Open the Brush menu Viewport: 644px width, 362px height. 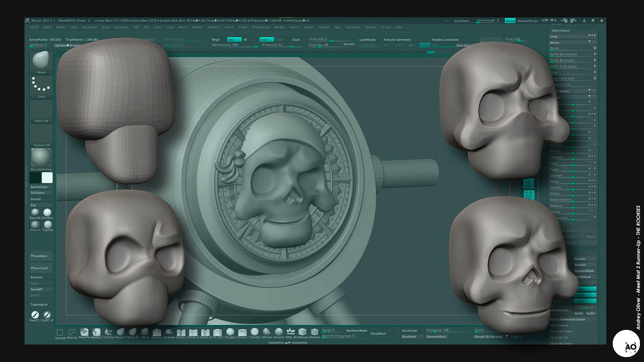[61, 27]
